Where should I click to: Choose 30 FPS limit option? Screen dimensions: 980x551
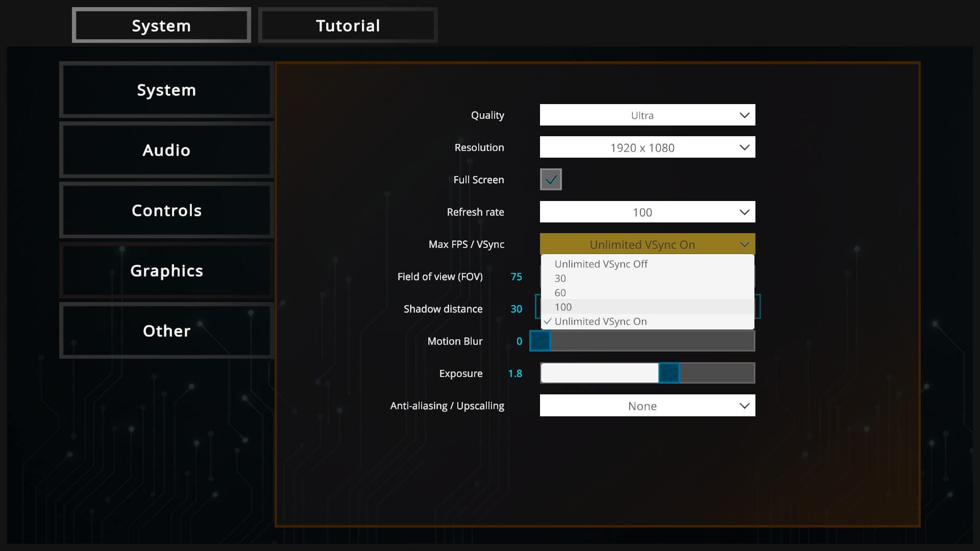click(x=560, y=279)
